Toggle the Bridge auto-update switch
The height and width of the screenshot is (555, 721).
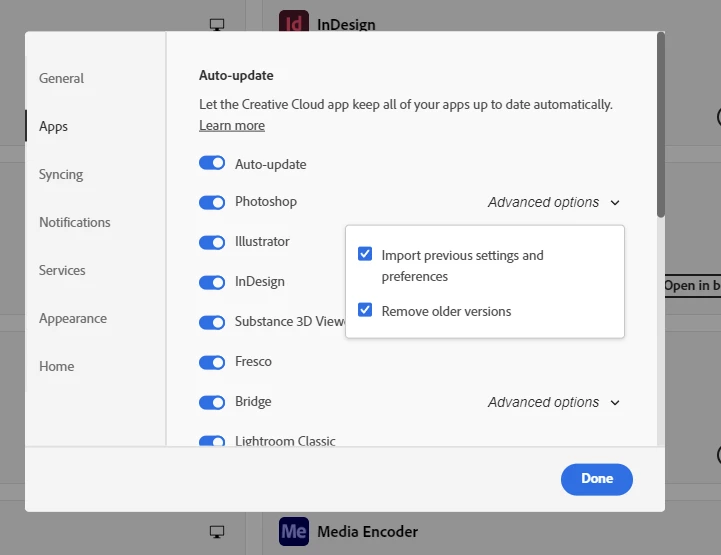212,402
